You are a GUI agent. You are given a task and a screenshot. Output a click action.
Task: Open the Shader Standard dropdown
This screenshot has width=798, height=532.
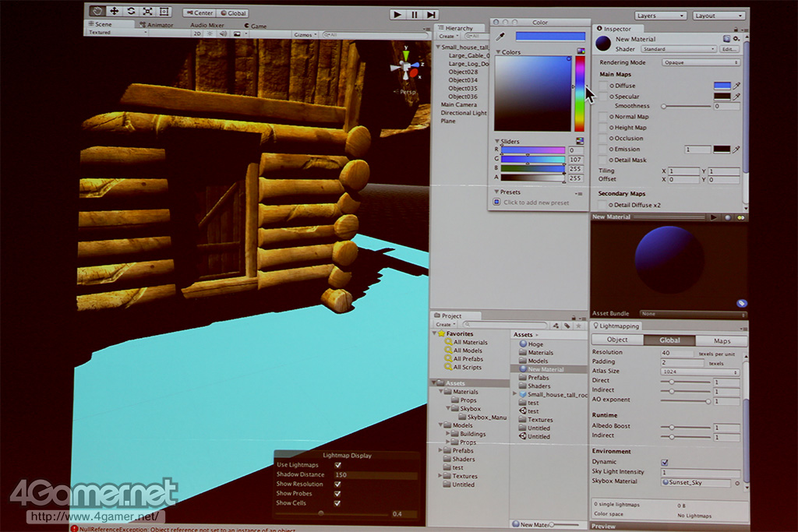(x=679, y=49)
